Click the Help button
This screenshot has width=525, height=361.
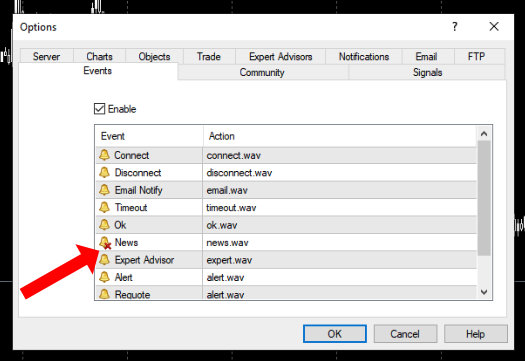(475, 334)
